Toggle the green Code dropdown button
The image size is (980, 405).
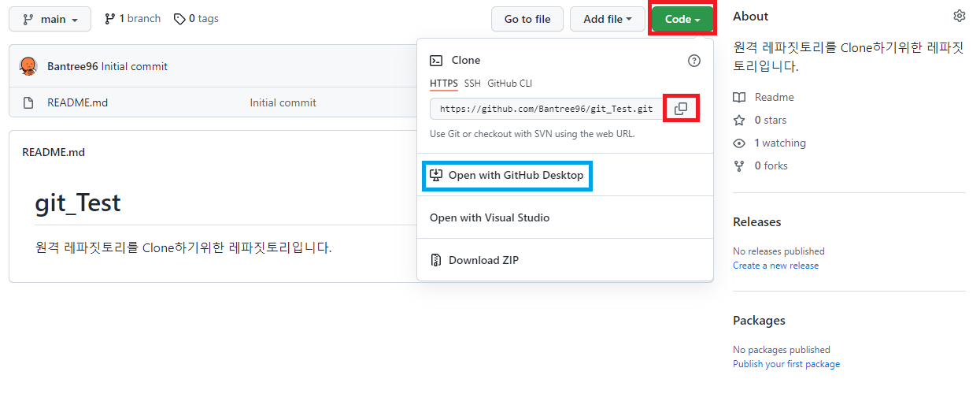682,19
